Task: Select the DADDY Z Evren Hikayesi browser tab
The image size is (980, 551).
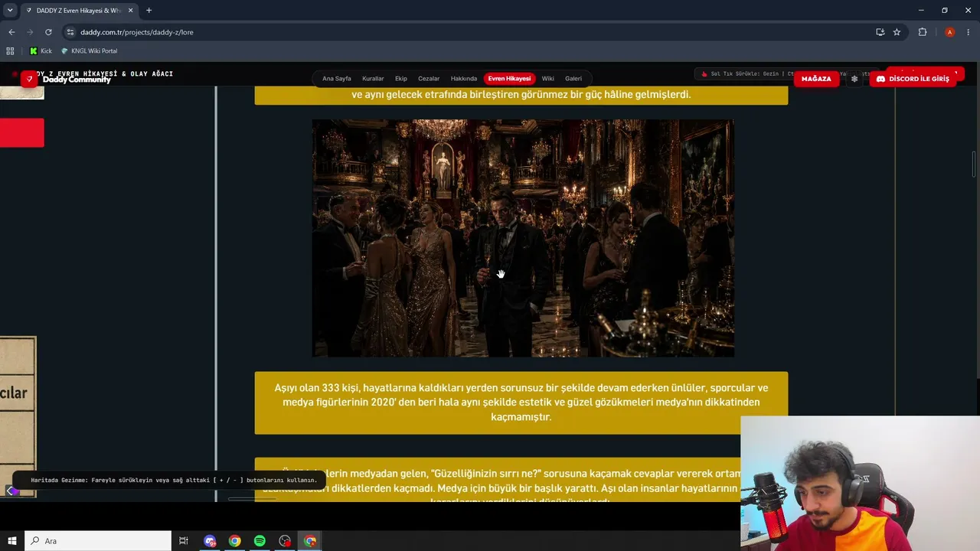Action: pyautogui.click(x=80, y=11)
